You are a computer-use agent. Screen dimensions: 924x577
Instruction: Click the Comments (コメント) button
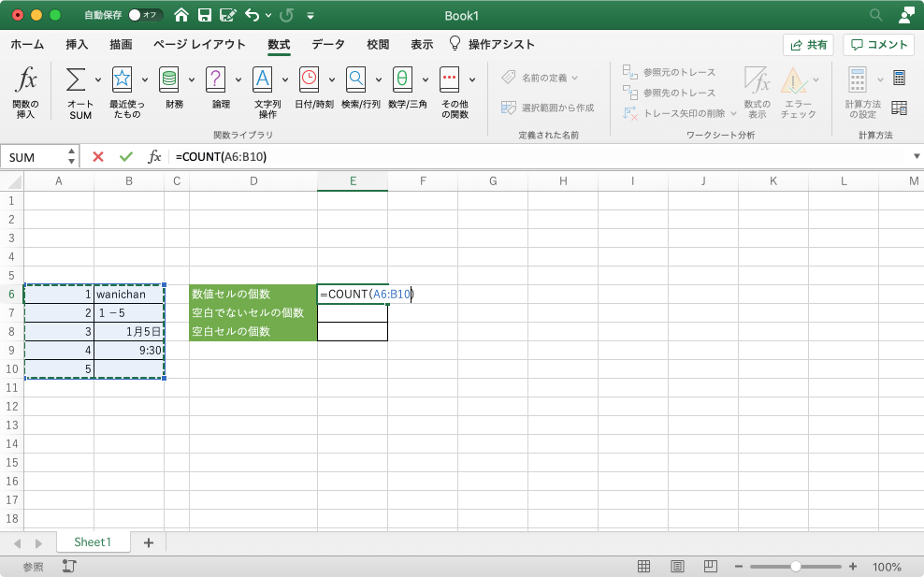click(x=878, y=45)
